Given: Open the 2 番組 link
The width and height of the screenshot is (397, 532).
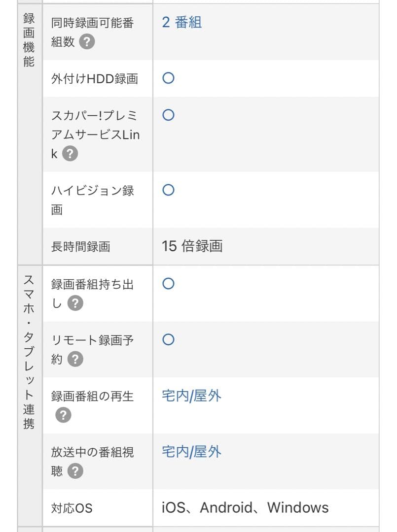Looking at the screenshot, I should [181, 23].
